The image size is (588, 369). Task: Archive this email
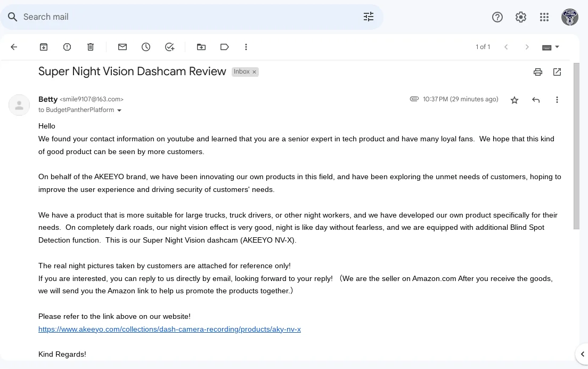click(x=44, y=47)
